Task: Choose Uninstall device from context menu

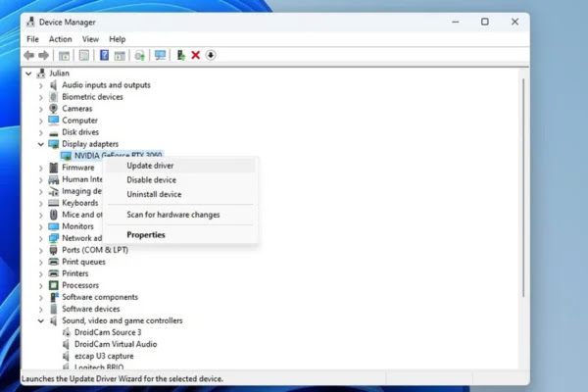Action: tap(154, 195)
